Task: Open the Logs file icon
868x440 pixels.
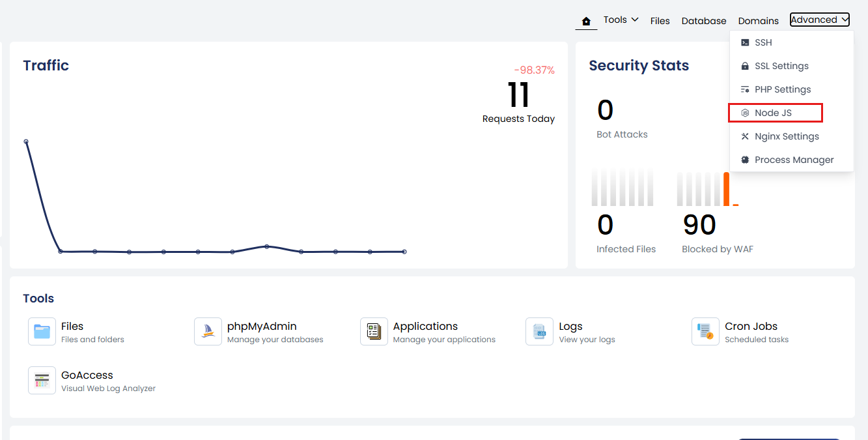Action: click(x=540, y=331)
